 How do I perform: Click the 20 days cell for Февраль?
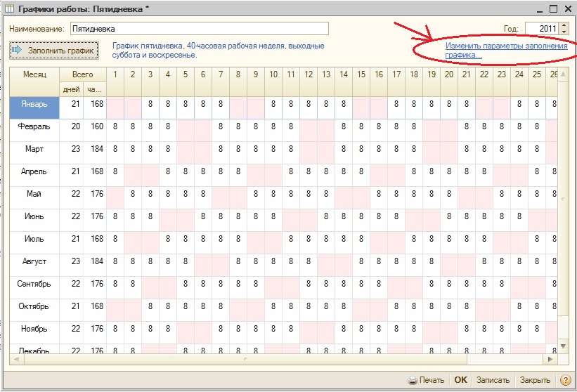[x=72, y=130]
